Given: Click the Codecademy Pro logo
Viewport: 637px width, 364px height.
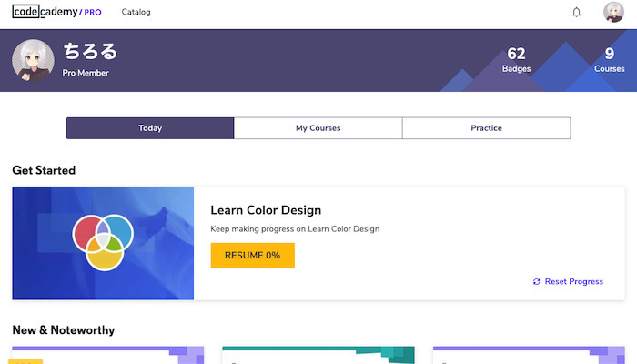Looking at the screenshot, I should tap(56, 12).
